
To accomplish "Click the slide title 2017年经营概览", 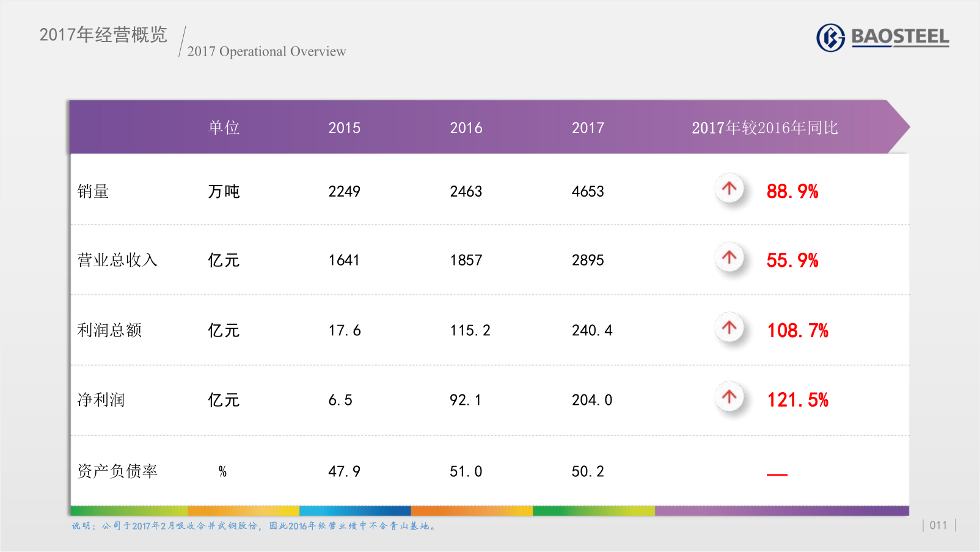I will click(x=103, y=35).
